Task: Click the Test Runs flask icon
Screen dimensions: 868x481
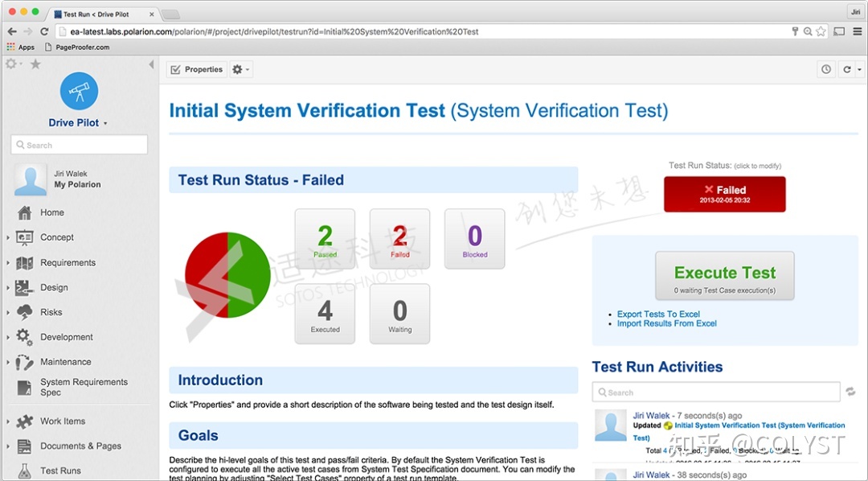Action: [x=24, y=471]
